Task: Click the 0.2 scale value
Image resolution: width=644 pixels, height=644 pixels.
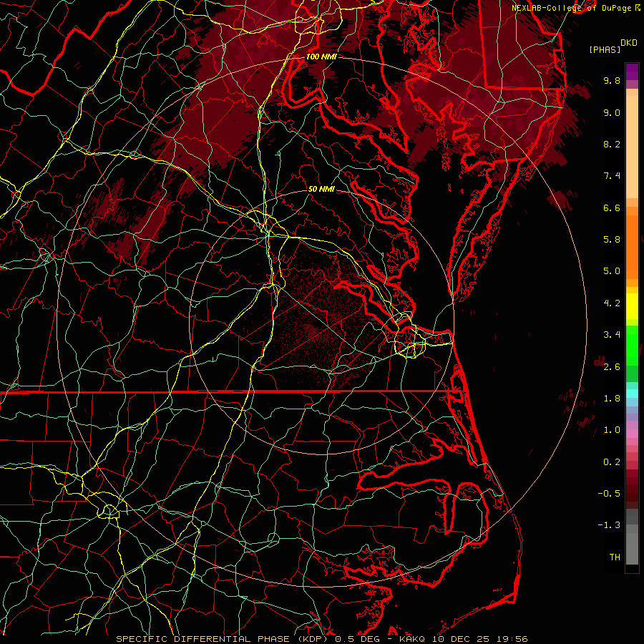Action: tap(612, 462)
